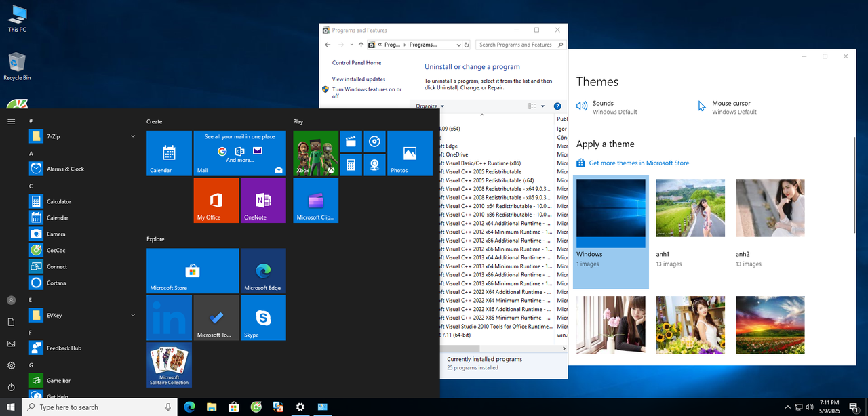Open the Groove Music small tile
The image size is (868, 416).
[x=374, y=142]
